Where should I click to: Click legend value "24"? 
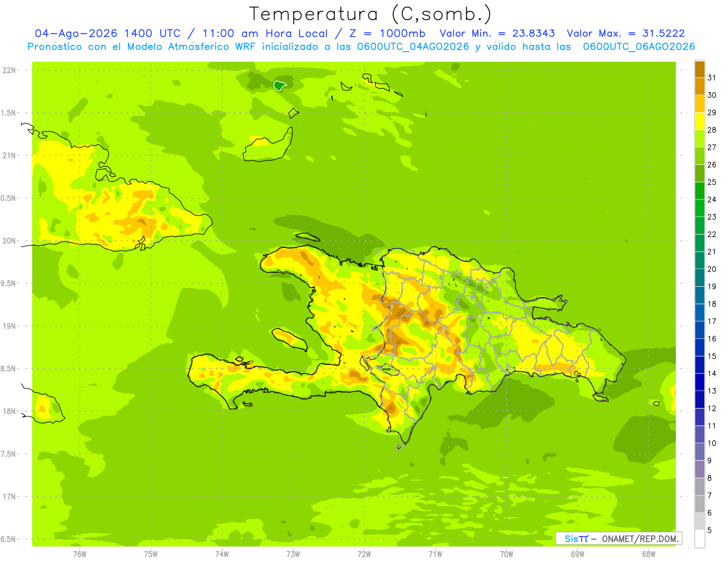pyautogui.click(x=712, y=199)
